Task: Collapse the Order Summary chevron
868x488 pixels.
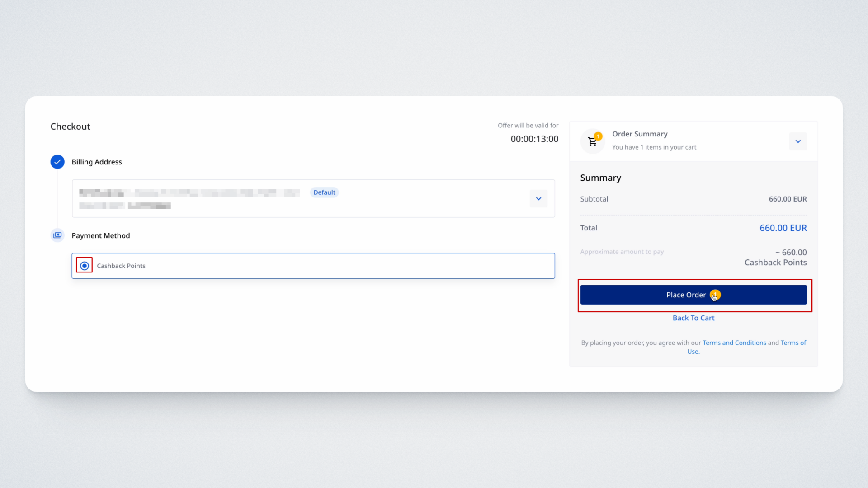Action: pyautogui.click(x=798, y=141)
